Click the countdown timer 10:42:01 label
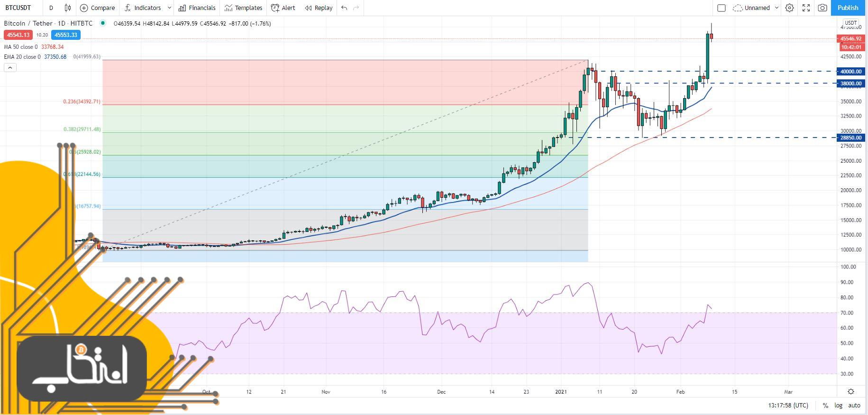 (851, 47)
